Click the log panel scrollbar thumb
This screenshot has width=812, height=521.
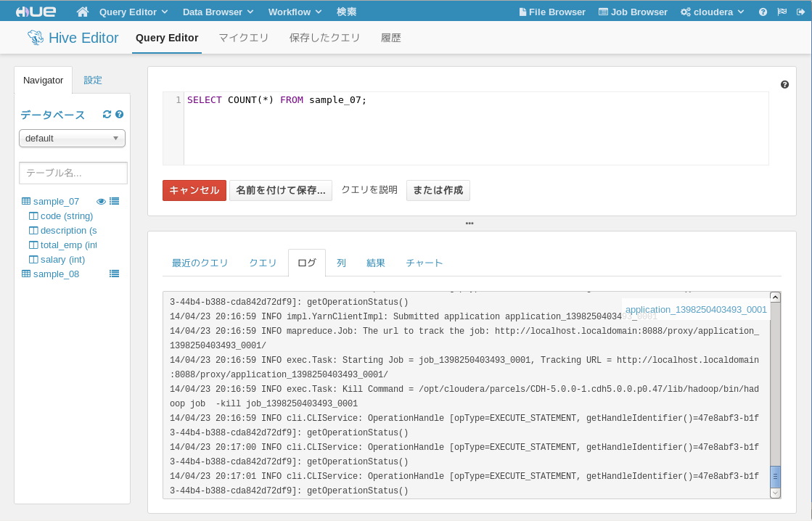click(775, 477)
